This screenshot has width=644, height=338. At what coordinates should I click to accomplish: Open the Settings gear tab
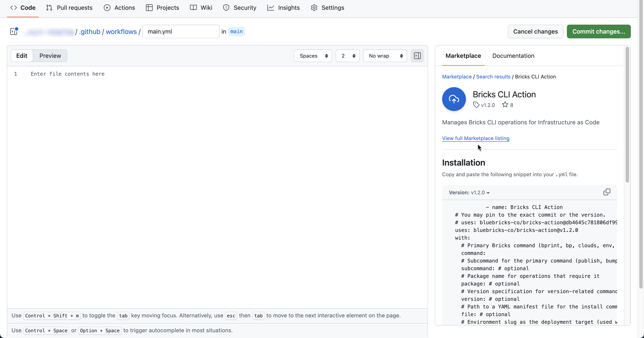click(327, 8)
